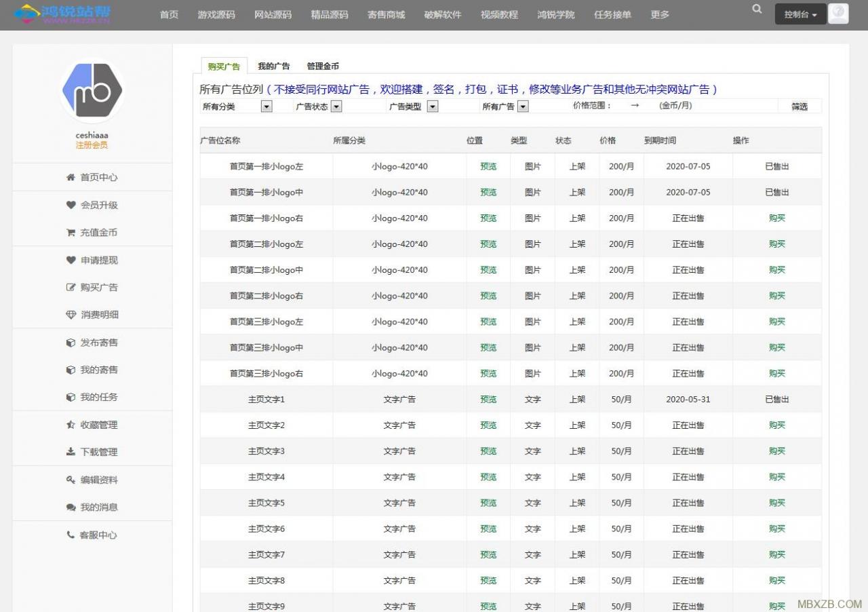Switch to the 管理金币 tab

pos(323,66)
